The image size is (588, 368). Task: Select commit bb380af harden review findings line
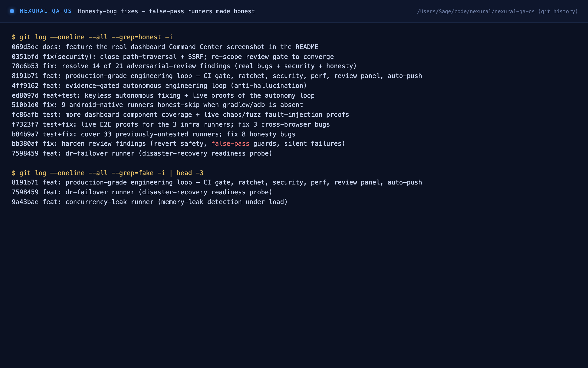pos(178,144)
